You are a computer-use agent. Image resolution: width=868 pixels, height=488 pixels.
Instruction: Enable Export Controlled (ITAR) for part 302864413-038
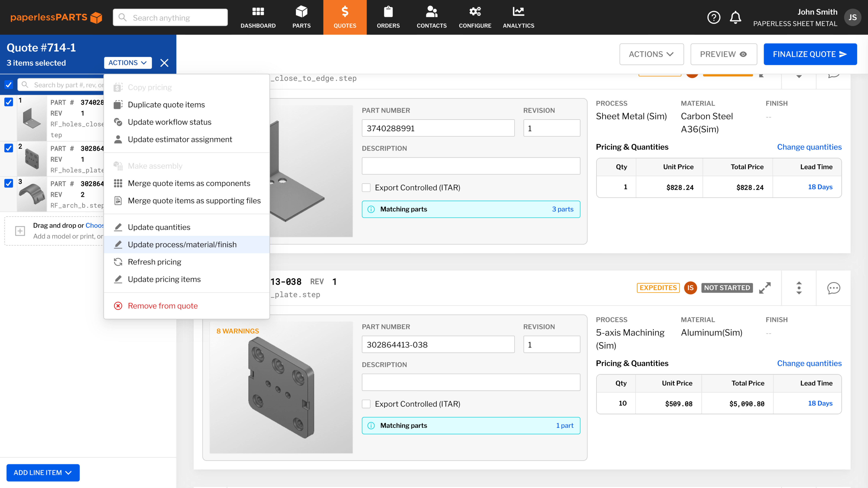366,404
